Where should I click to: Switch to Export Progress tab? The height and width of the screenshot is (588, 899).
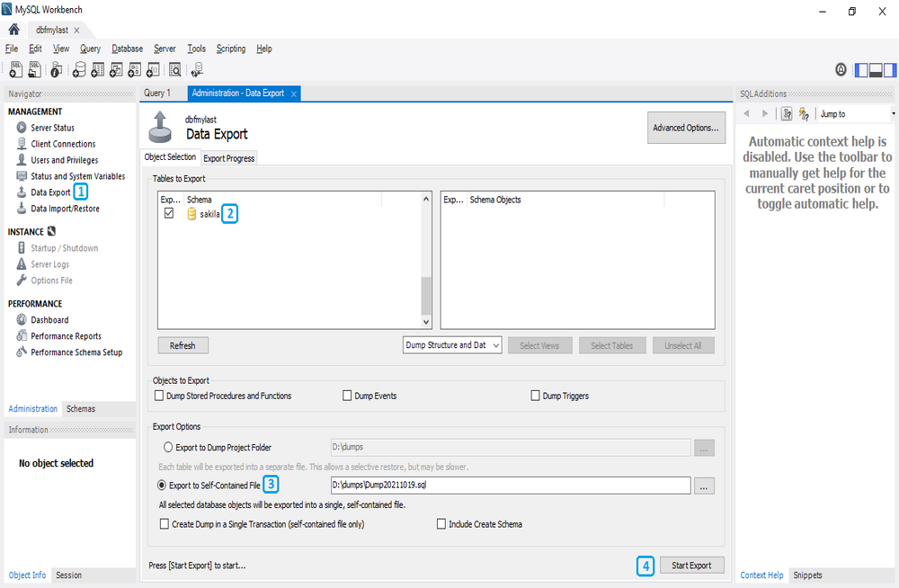coord(228,158)
